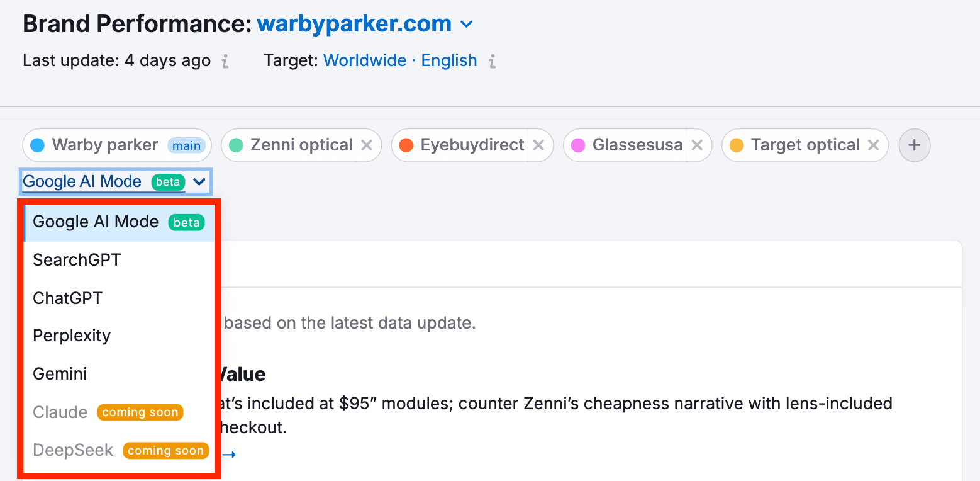
Task: Expand the warbyparker.com domain dropdown
Action: click(466, 25)
